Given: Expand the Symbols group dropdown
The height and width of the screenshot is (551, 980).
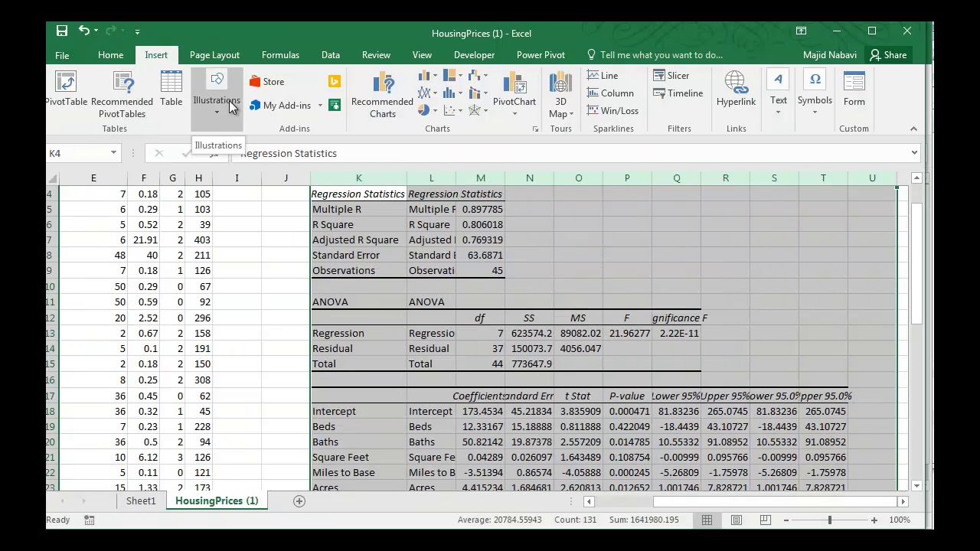Looking at the screenshot, I should click(815, 112).
